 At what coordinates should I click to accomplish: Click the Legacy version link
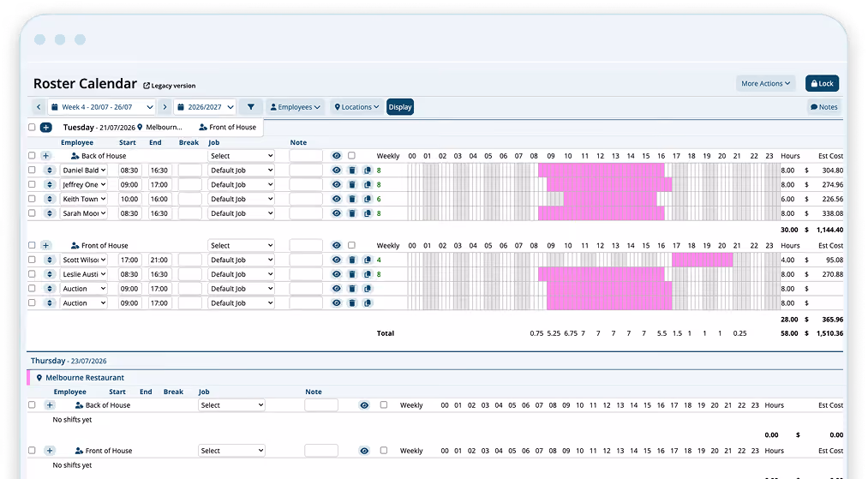point(170,86)
